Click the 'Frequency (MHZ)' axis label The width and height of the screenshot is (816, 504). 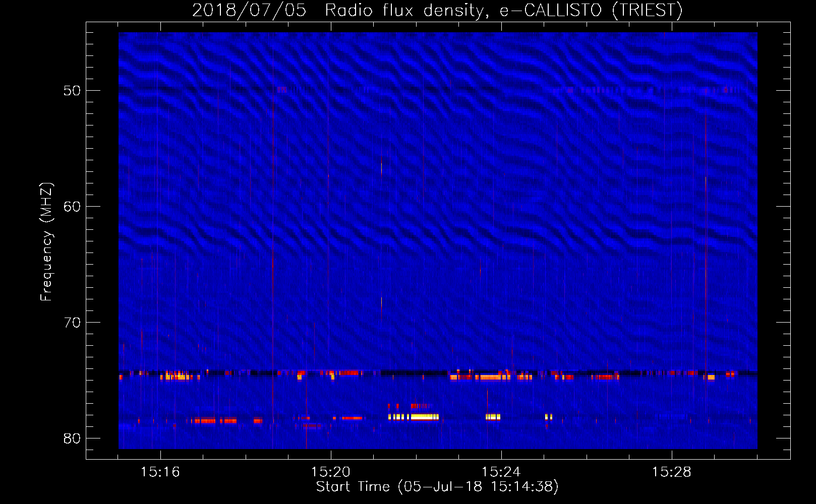pyautogui.click(x=46, y=242)
